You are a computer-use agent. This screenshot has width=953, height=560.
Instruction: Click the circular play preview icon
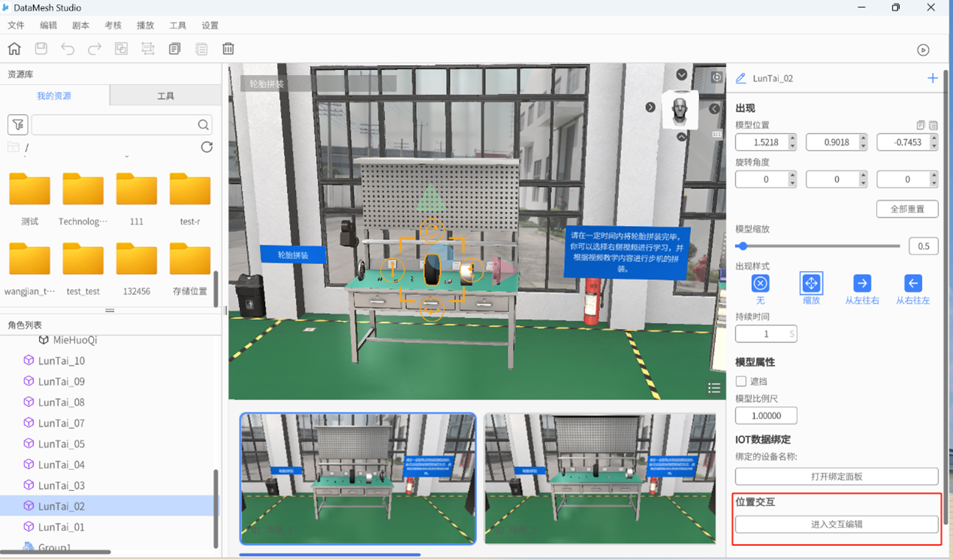(923, 50)
